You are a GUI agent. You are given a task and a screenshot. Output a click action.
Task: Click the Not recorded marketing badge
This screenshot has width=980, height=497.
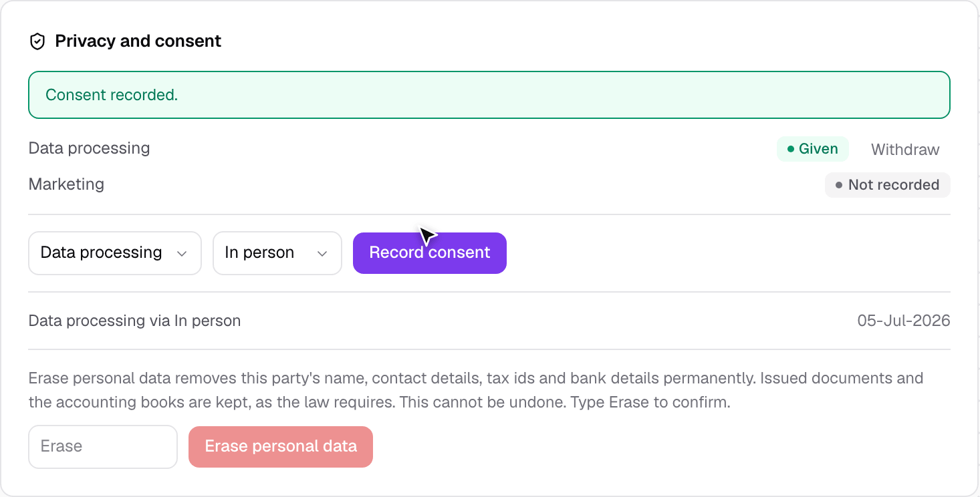tap(888, 185)
